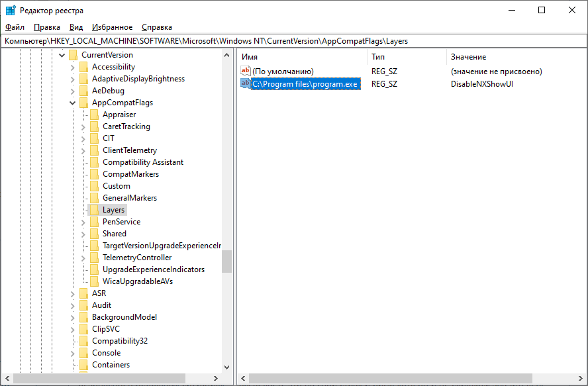The height and width of the screenshot is (386, 588).
Task: Click the folder icon beside Console
Action: [83, 353]
